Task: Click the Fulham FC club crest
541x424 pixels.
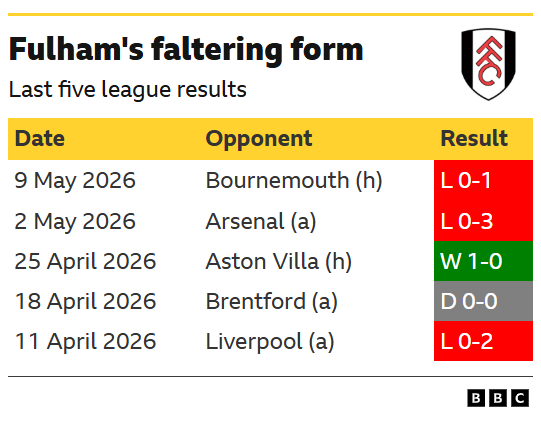Action: point(488,64)
